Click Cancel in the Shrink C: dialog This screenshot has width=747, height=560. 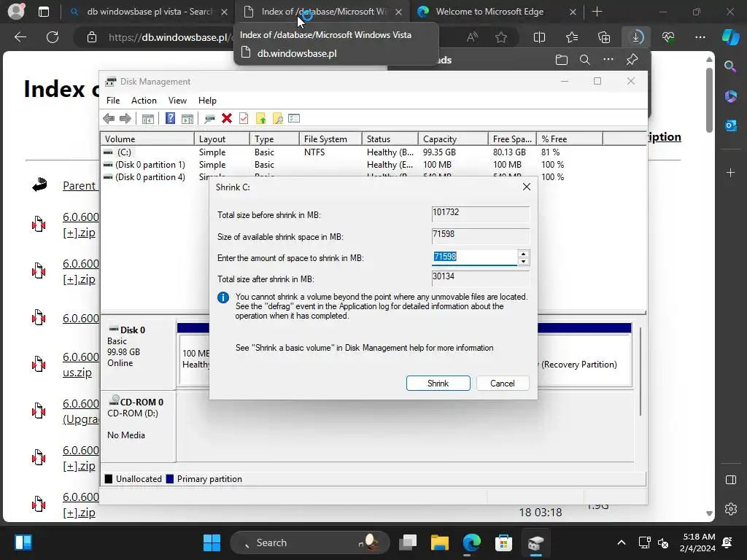click(502, 384)
